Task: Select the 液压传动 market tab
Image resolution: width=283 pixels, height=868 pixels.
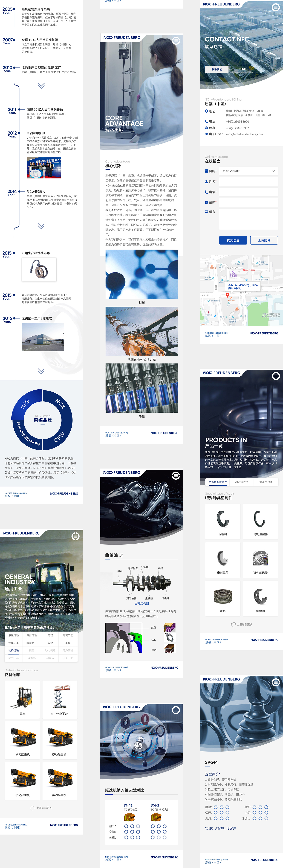Action: tap(13, 635)
